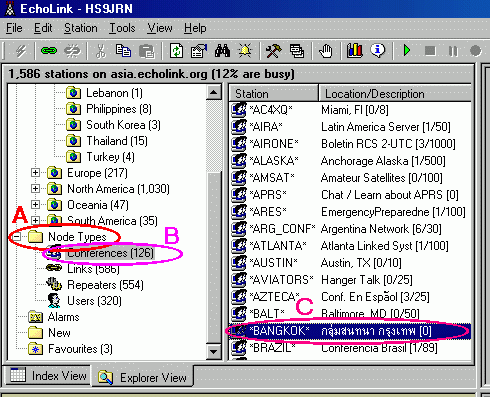Screen dimensions: 490x397
Task: Click the Alarms bell toolbar icon
Action: [245, 51]
